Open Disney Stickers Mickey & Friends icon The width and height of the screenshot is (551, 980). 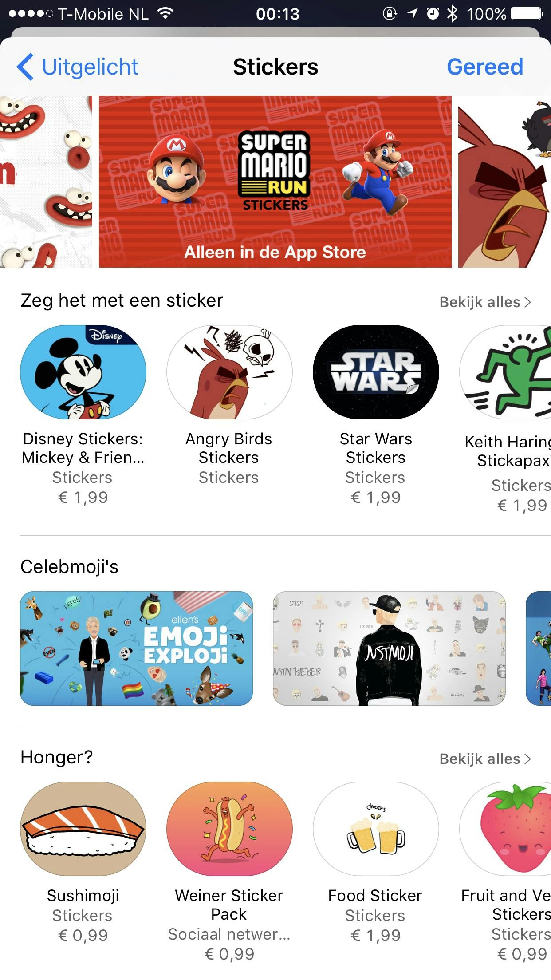click(x=83, y=372)
